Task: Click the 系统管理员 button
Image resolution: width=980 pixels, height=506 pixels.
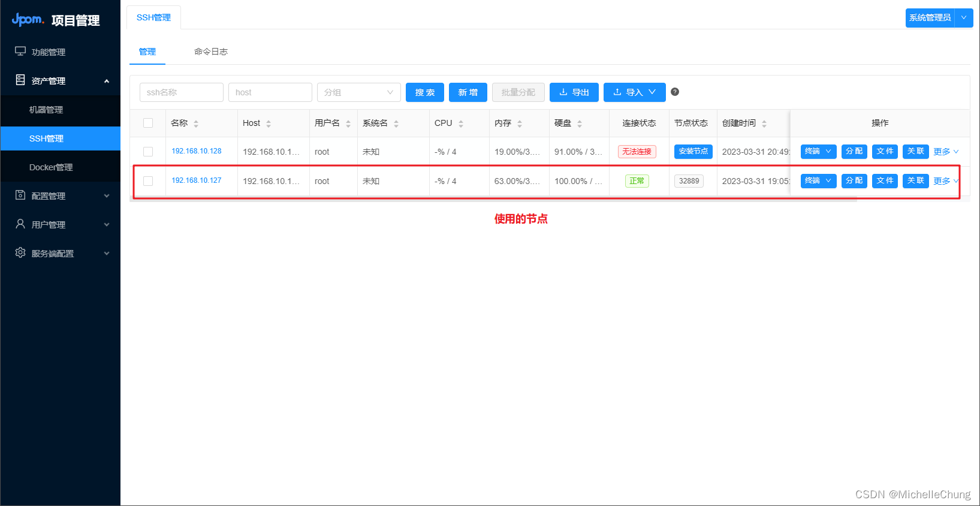Action: [930, 17]
